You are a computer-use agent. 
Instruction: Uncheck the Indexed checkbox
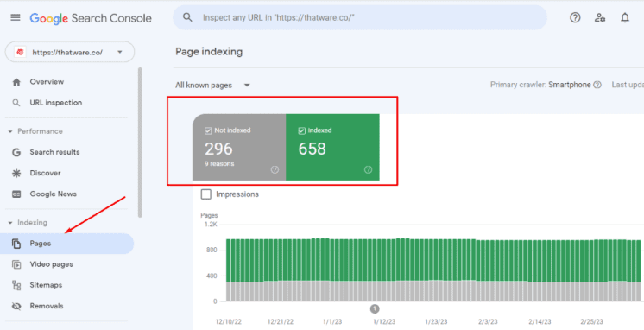(x=301, y=130)
